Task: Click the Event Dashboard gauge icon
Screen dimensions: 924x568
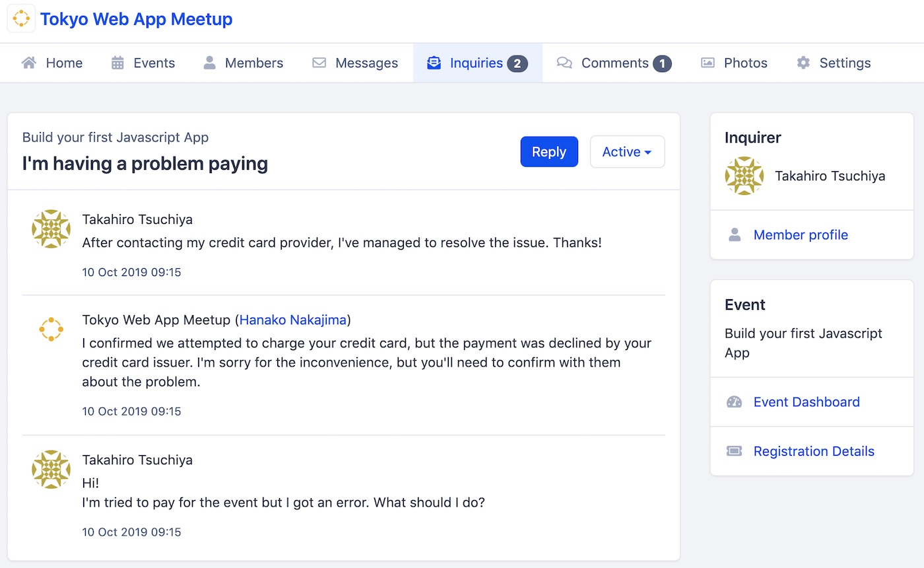Action: click(734, 402)
